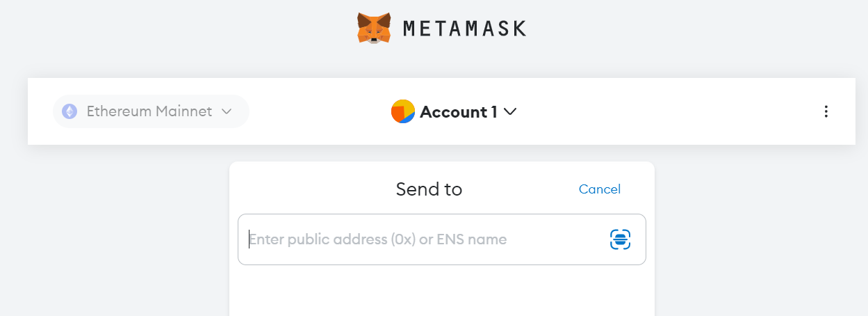This screenshot has width=868, height=316.
Task: Click the Account 1 colored avatar
Action: click(x=403, y=111)
